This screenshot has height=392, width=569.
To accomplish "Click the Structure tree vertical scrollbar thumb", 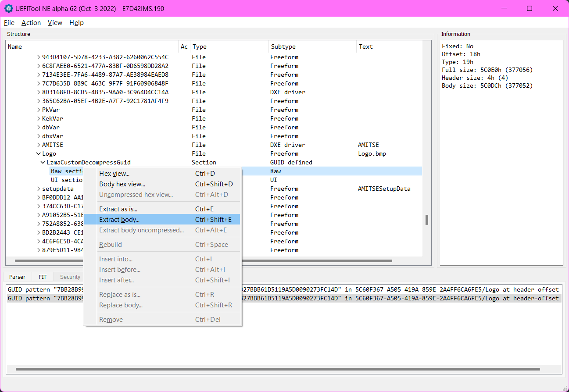I will 427,220.
